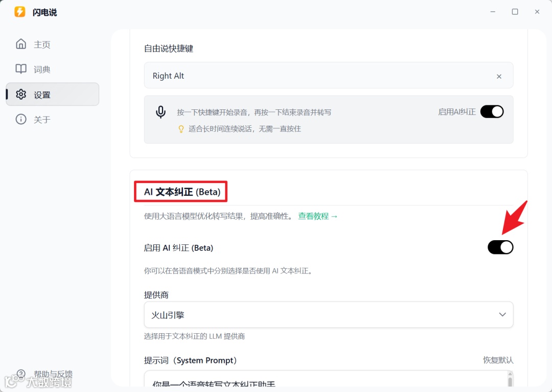Click 恢复默认 to restore default prompt
The width and height of the screenshot is (552, 392).
coord(498,360)
